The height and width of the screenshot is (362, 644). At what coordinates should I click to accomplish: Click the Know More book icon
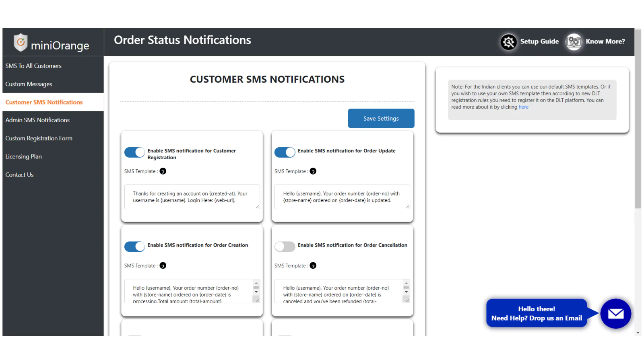pyautogui.click(x=574, y=41)
